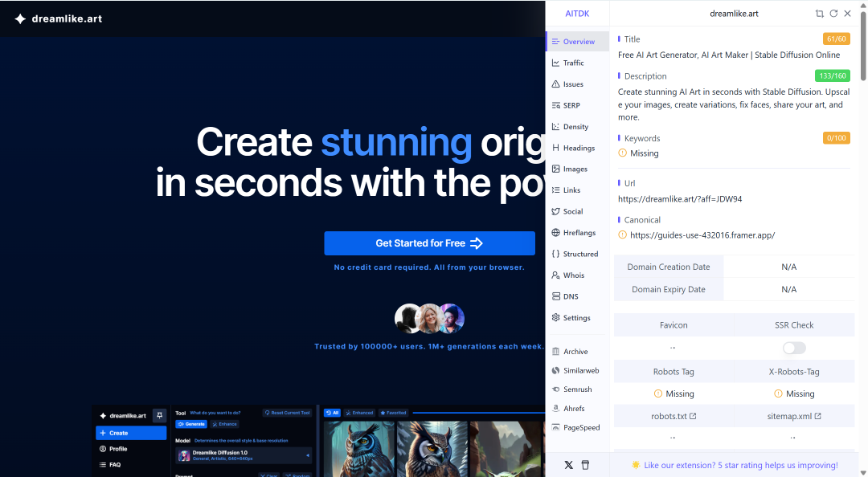Image resolution: width=868 pixels, height=477 pixels.
Task: Select the Favorited filter tab in the preview
Action: coord(394,413)
